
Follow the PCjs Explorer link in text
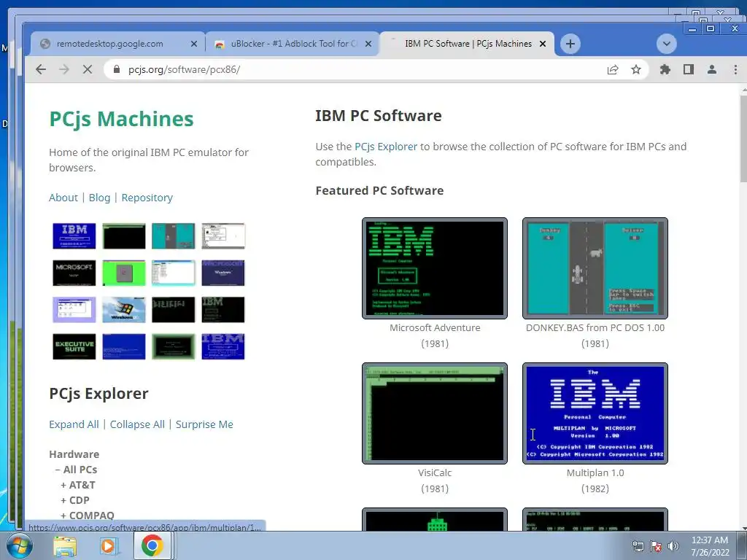pyautogui.click(x=386, y=147)
